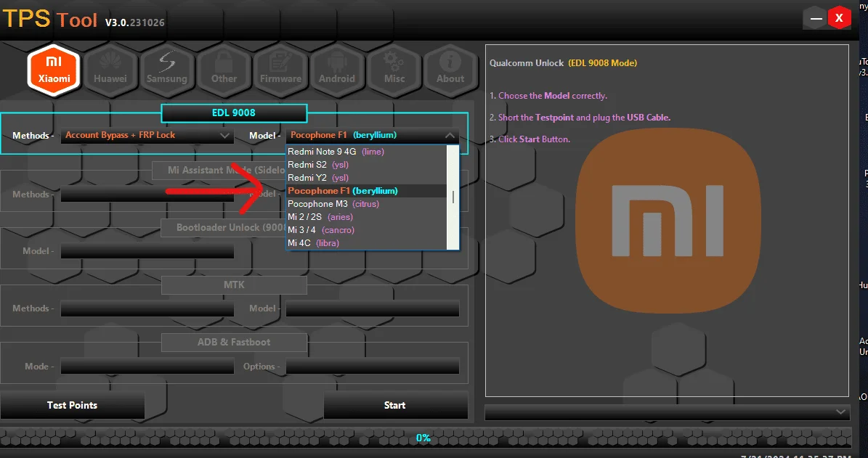
Task: Open the ADB & Fastboot Options dropdown
Action: tap(373, 366)
